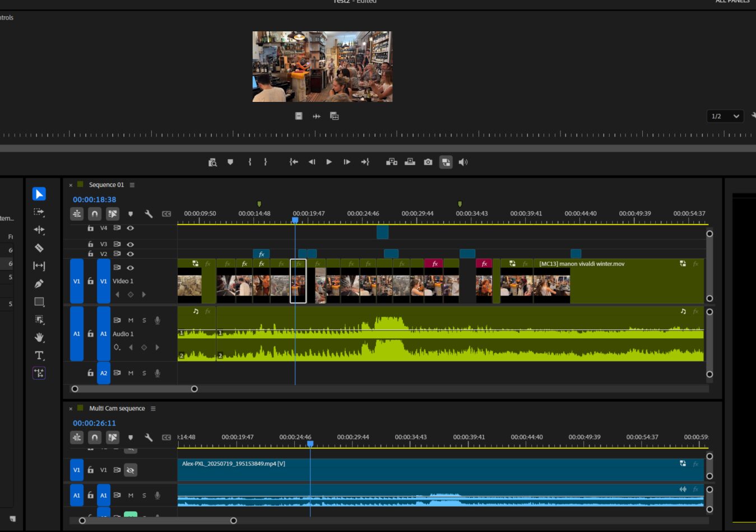Play the Program monitor
Viewport: 756px width, 532px height.
pos(329,162)
